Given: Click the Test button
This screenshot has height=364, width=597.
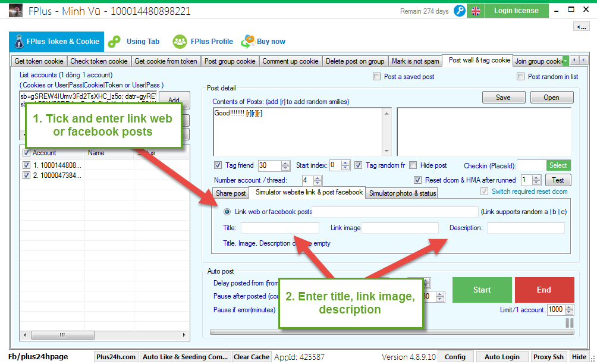Looking at the screenshot, I should tap(558, 180).
